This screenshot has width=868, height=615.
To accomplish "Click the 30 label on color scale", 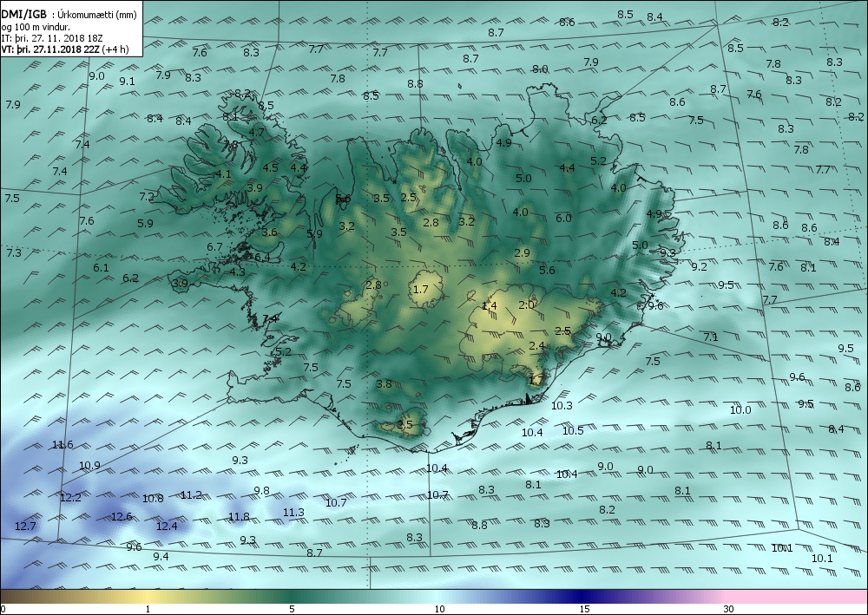I will (728, 610).
